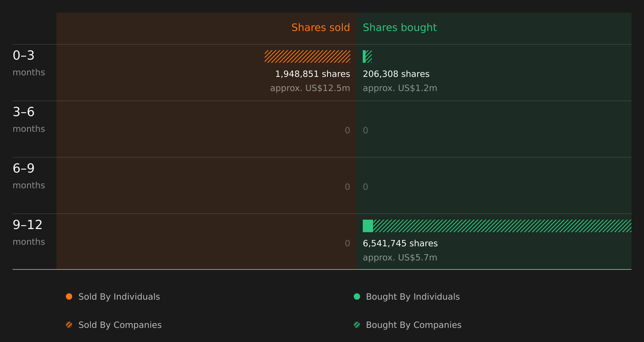Screen dimensions: 644x342
Task: Toggle the 'Bought By Individuals' legend label
Action: click(413, 297)
